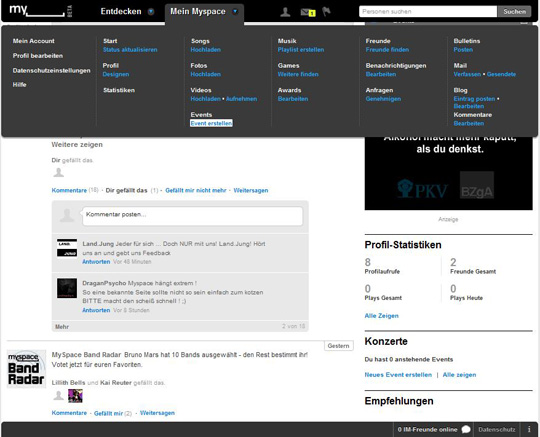Open MySpace Band Radar thumbnail

(x=27, y=369)
